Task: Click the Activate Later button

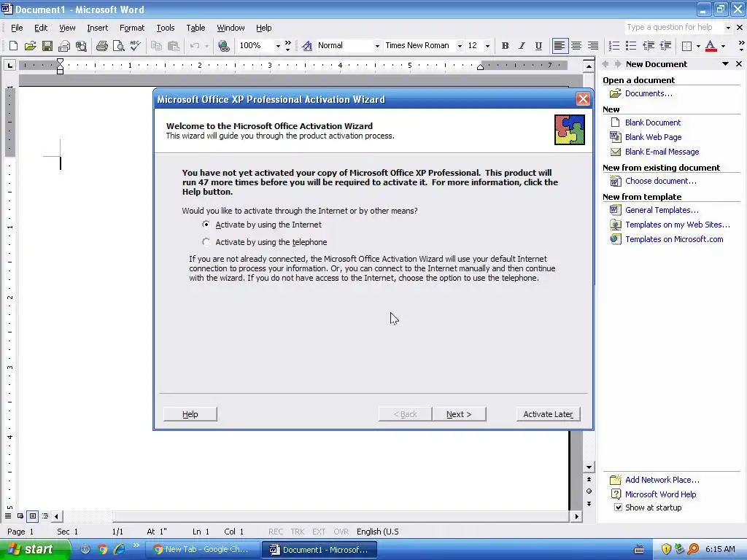Action: click(x=549, y=414)
